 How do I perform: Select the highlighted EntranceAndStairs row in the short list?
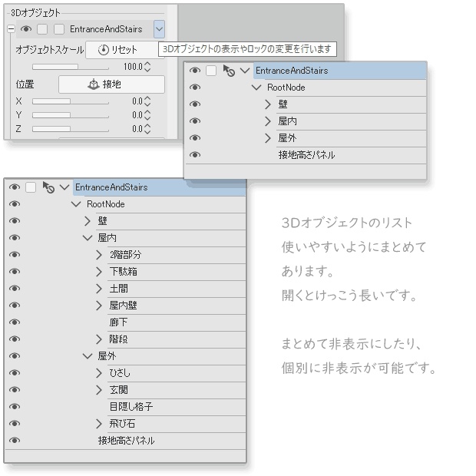pos(340,71)
